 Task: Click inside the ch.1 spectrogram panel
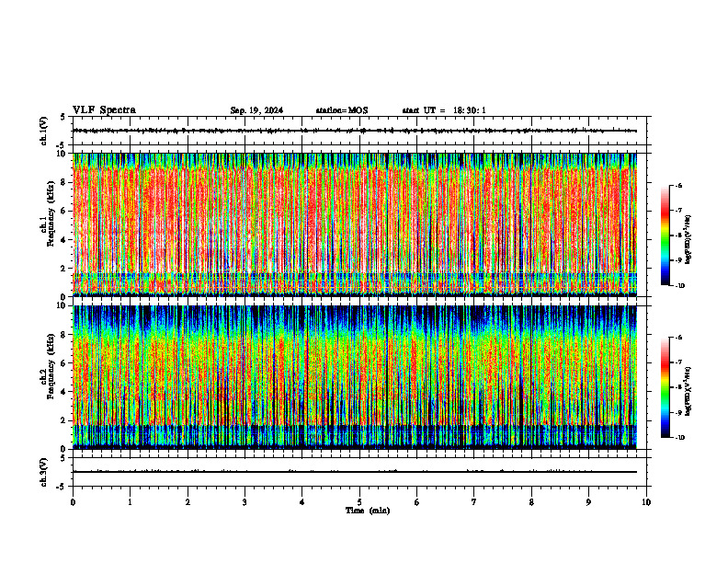click(x=355, y=224)
